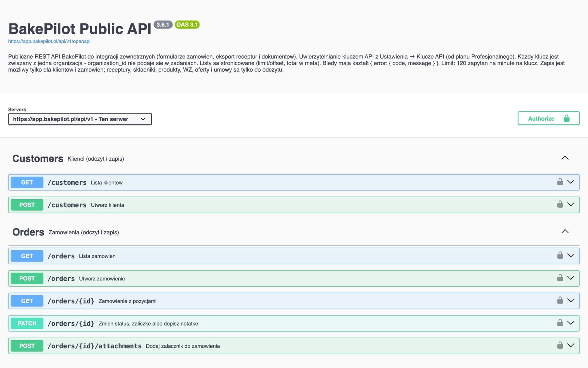Expand GET /customers with its chevron
Screen dimensions: 588x368
click(571, 182)
